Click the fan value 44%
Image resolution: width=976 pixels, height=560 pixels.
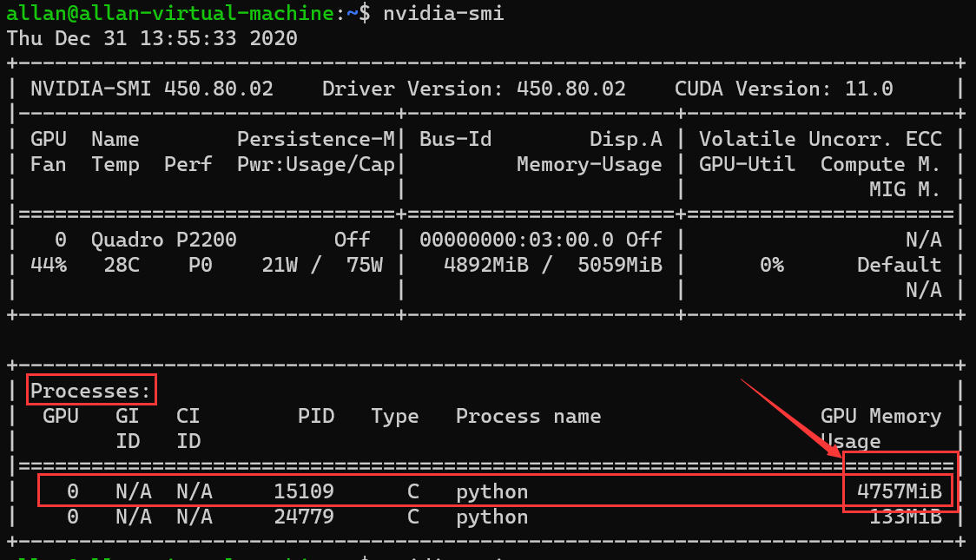49,265
